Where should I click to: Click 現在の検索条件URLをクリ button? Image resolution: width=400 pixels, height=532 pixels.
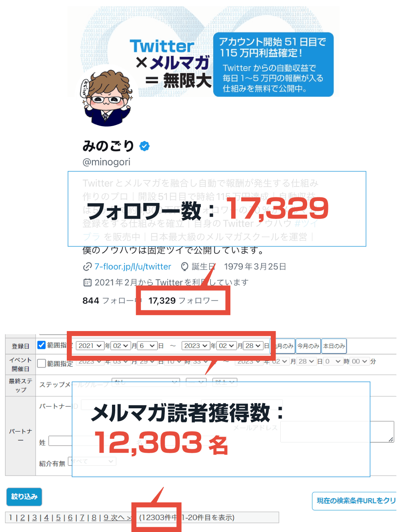(x=354, y=501)
